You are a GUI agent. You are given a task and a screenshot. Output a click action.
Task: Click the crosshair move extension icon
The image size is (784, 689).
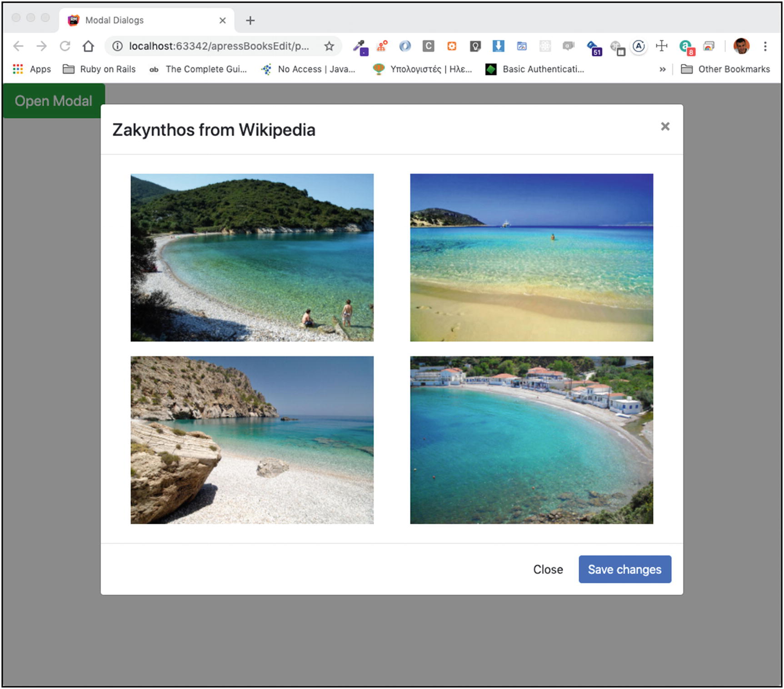point(662,46)
